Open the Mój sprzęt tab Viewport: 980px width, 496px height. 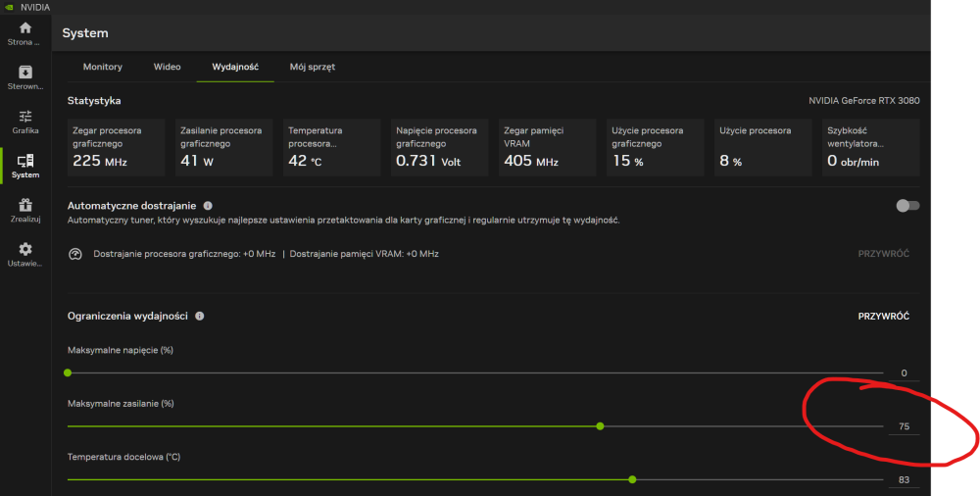point(313,67)
